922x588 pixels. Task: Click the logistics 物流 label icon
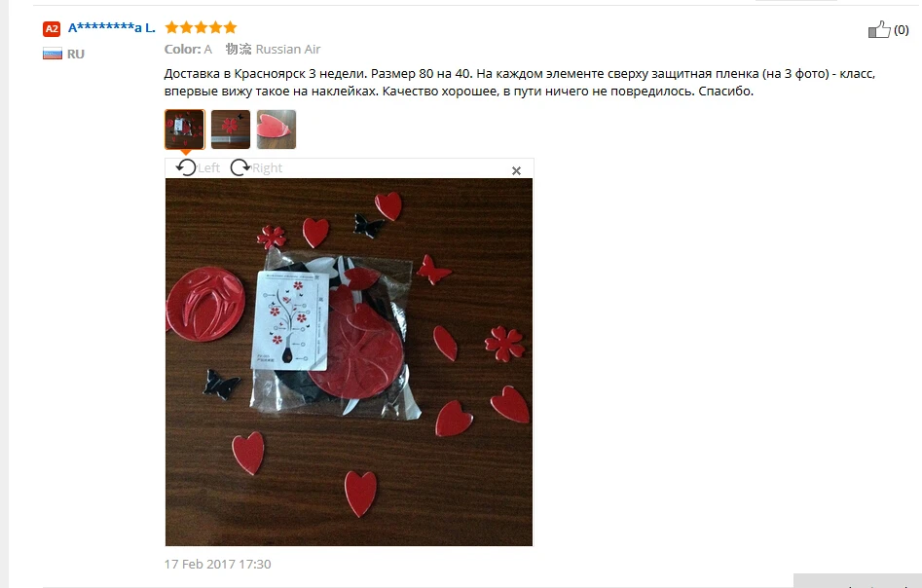(239, 49)
